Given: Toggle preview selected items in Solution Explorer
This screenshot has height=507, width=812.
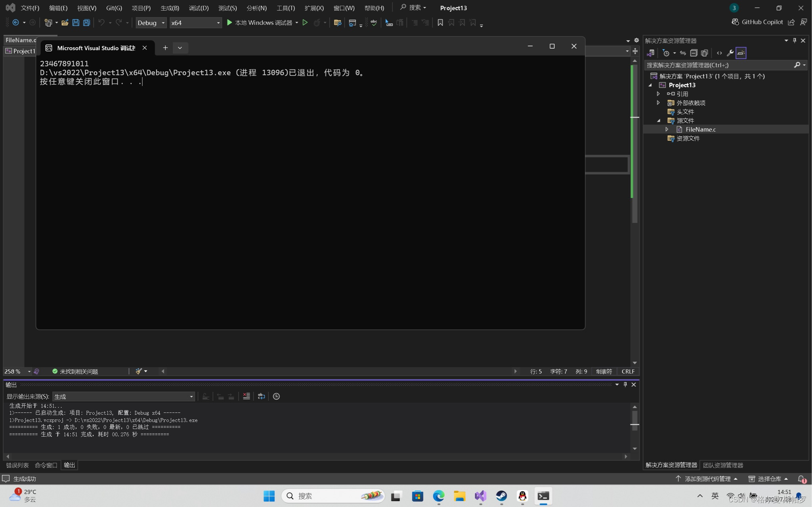Looking at the screenshot, I should click(741, 53).
